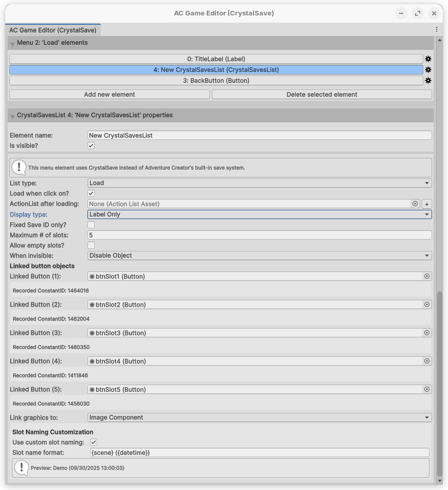Click the Slot name format text field
Viewport: 448px width, 490px height.
tap(259, 453)
